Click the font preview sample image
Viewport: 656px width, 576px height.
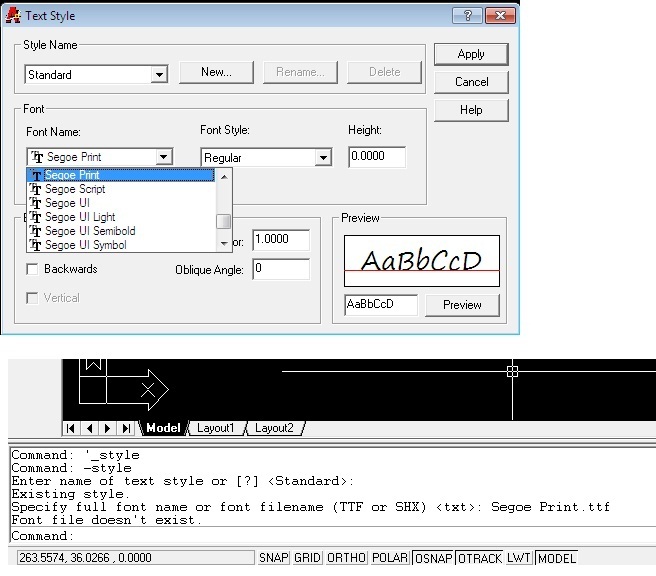coord(422,261)
